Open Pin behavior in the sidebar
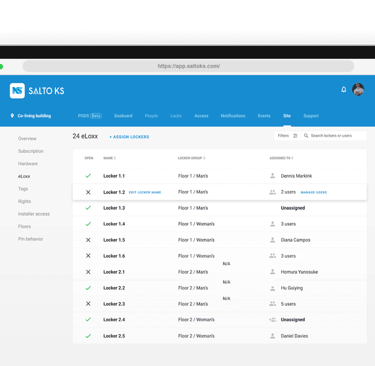The width and height of the screenshot is (375, 366). (x=30, y=239)
